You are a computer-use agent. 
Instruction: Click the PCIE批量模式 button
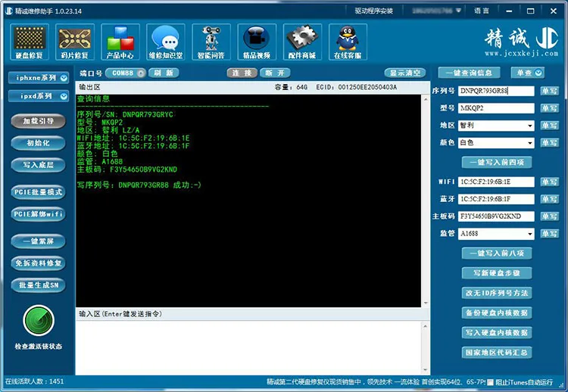[x=39, y=192]
